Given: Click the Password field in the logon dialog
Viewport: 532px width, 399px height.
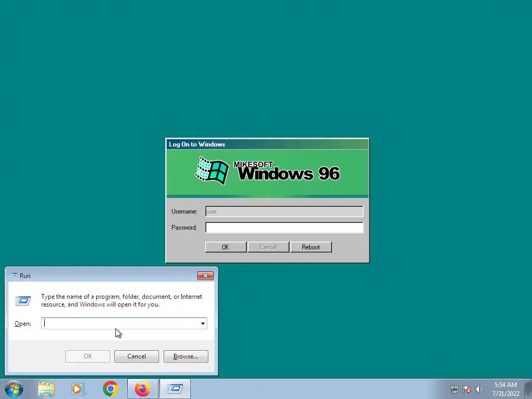Looking at the screenshot, I should [x=284, y=228].
